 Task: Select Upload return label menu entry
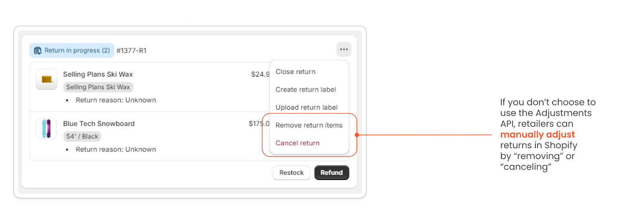pyautogui.click(x=306, y=107)
